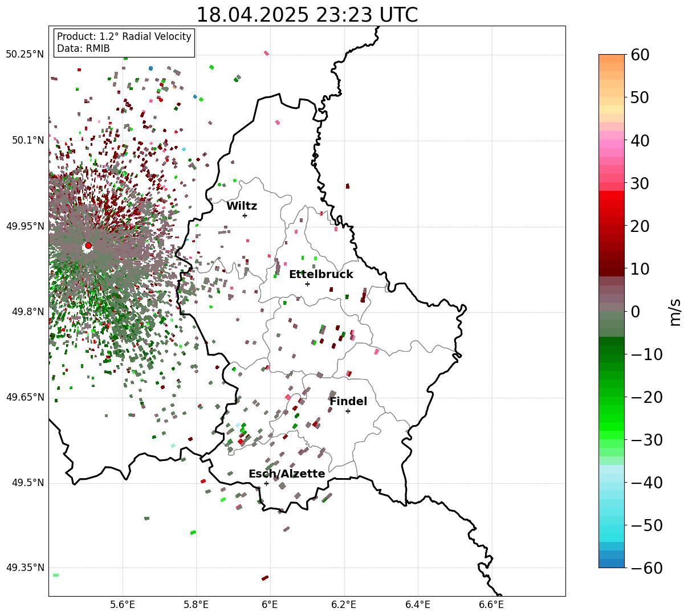Screen dimensions: 688x616
Task: Click the pink colorbar band near 40
Action: tap(612, 144)
